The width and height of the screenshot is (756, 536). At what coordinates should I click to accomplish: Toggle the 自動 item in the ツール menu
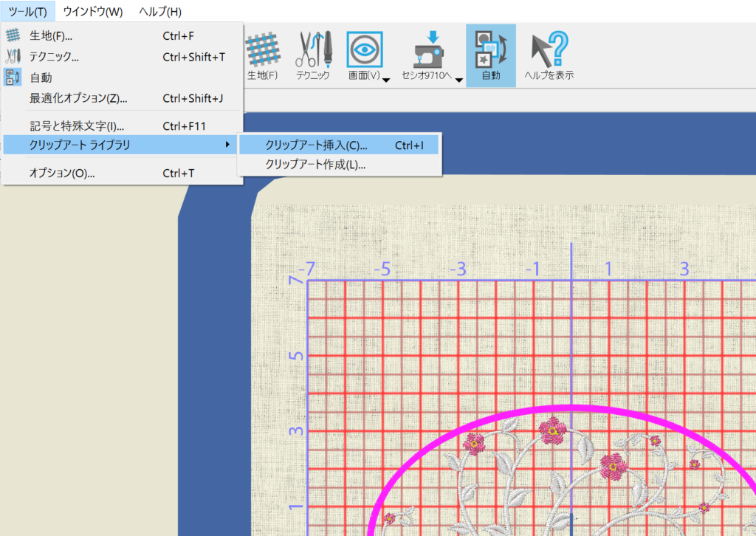41,78
